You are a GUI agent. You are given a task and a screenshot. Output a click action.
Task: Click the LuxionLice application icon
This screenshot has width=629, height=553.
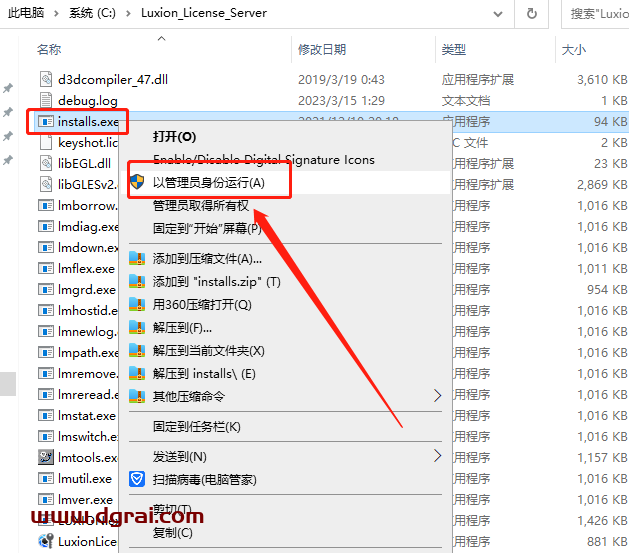point(46,541)
